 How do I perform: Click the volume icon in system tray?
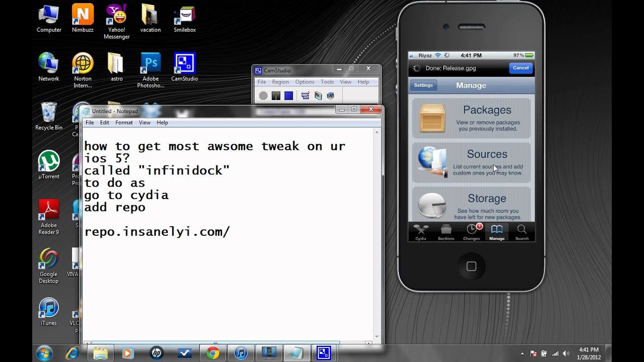tap(566, 353)
